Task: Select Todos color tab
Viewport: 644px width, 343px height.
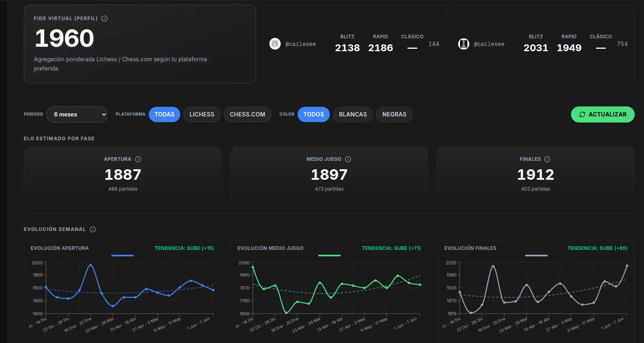Action: pos(314,114)
